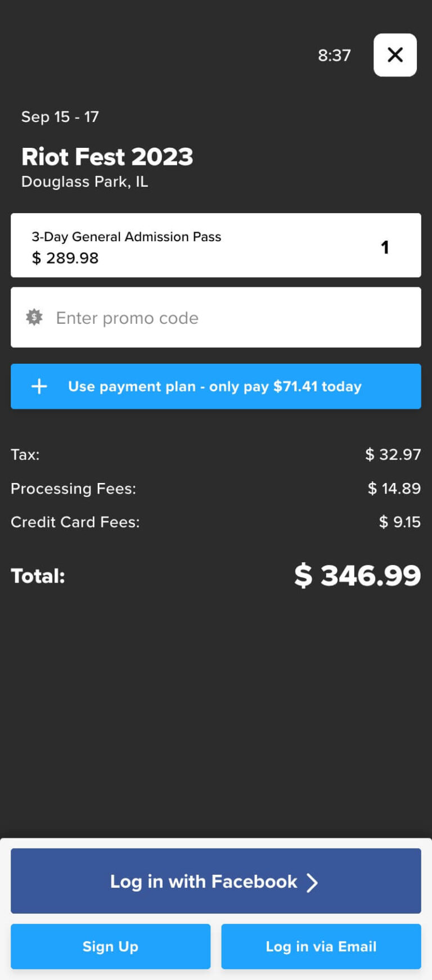This screenshot has width=432, height=980.
Task: Select the Facebook icon area to log in
Action: (x=215, y=881)
